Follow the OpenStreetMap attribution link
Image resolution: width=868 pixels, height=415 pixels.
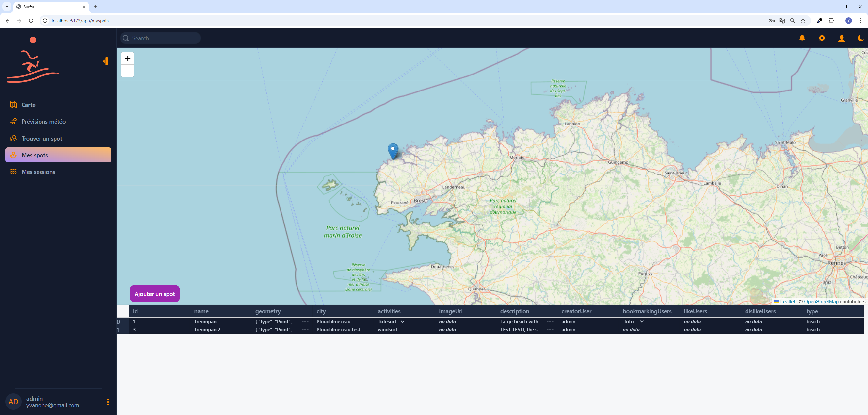[821, 301]
